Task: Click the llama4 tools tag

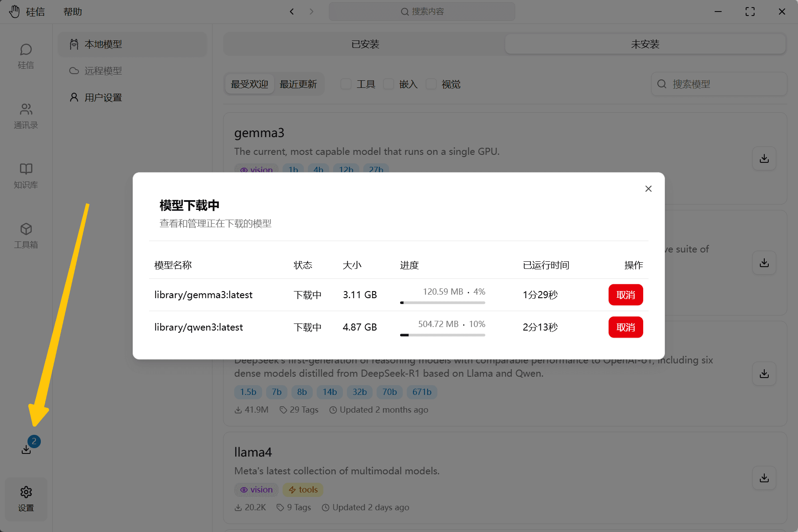Action: (303, 489)
